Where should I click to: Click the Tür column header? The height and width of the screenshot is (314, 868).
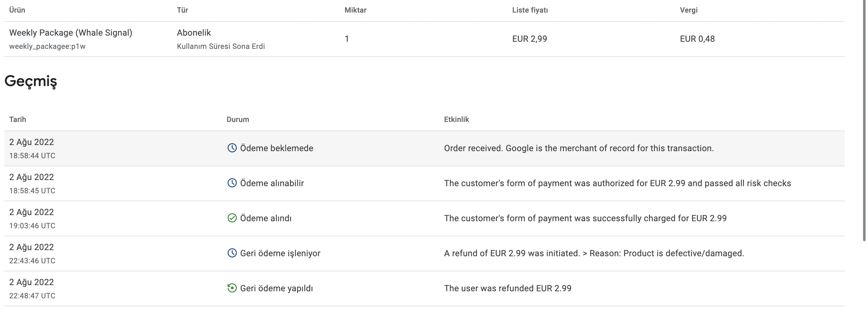tap(182, 10)
